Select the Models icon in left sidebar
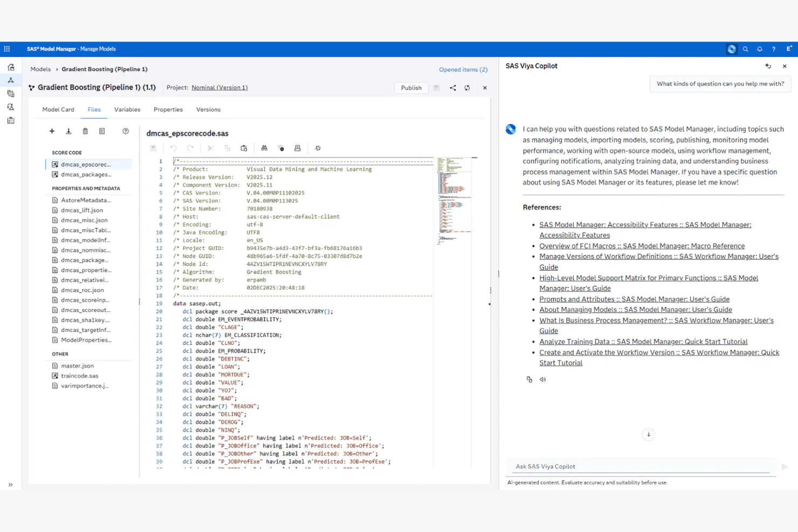Screen dimensions: 798x532 click(x=11, y=80)
